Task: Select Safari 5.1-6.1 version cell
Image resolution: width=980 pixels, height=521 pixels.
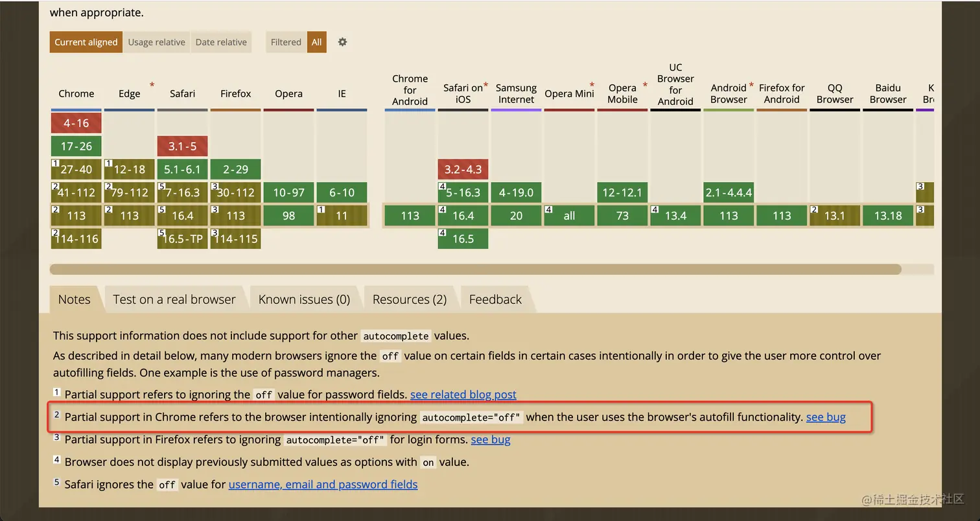Action: 183,169
